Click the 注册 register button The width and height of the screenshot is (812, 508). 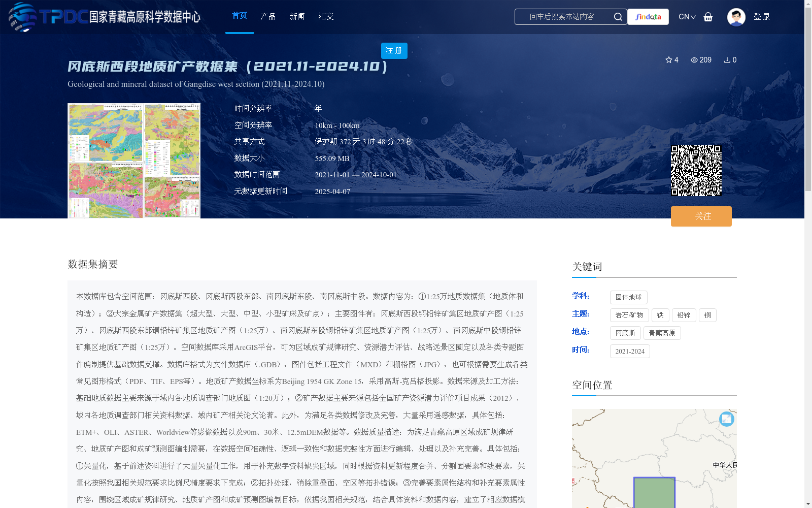tap(394, 51)
